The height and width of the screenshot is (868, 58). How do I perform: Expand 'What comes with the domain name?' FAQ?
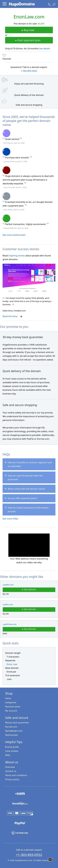(x=29, y=489)
